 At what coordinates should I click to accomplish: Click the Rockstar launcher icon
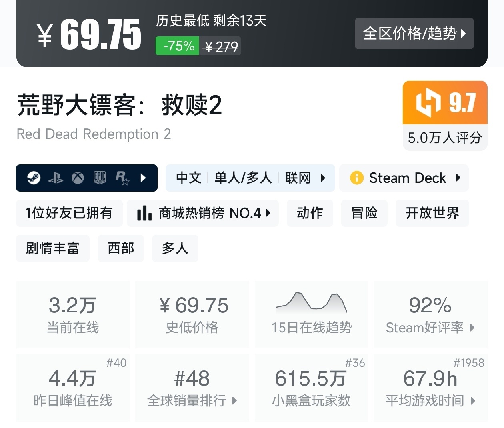pos(122,178)
